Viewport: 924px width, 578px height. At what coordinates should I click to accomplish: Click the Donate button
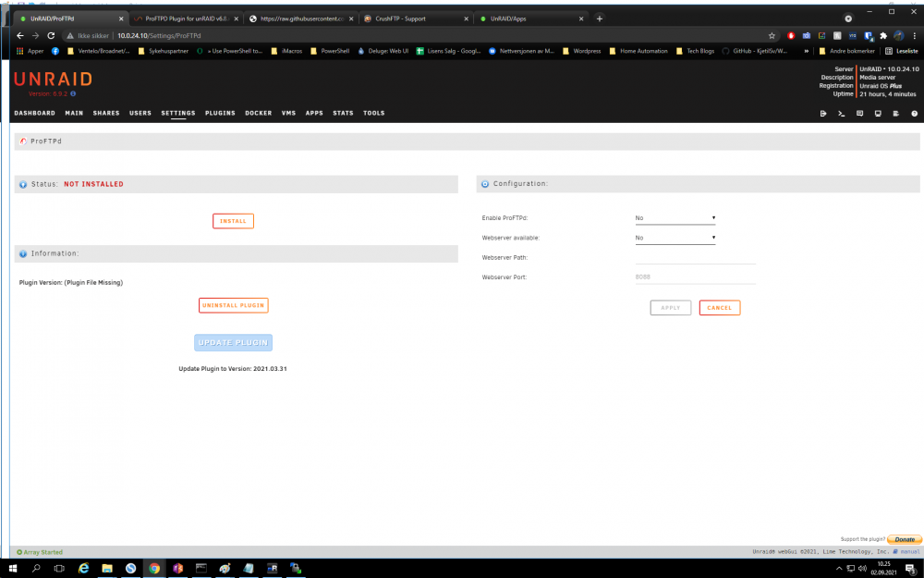tap(905, 540)
